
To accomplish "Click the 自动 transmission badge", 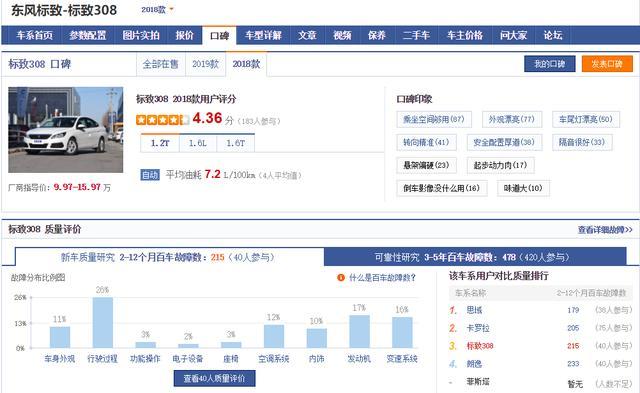I will point(150,175).
